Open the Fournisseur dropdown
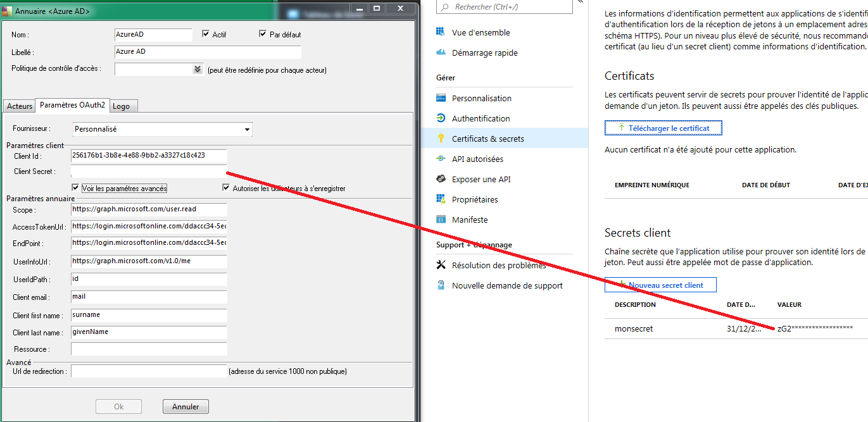This screenshot has height=422, width=868. click(x=247, y=130)
